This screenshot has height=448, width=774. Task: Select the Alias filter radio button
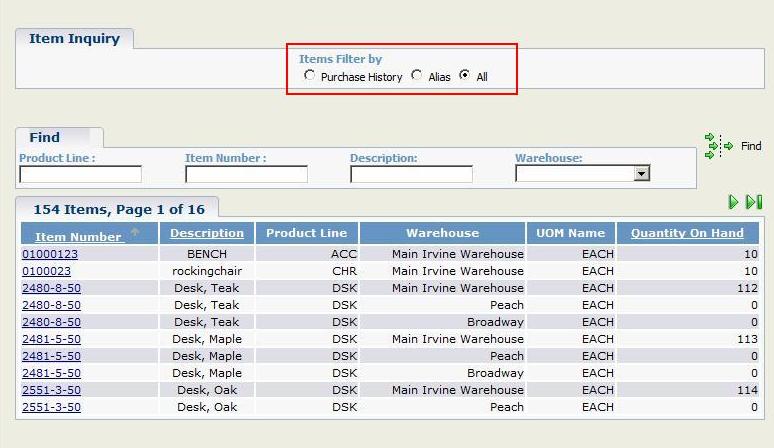tap(417, 76)
